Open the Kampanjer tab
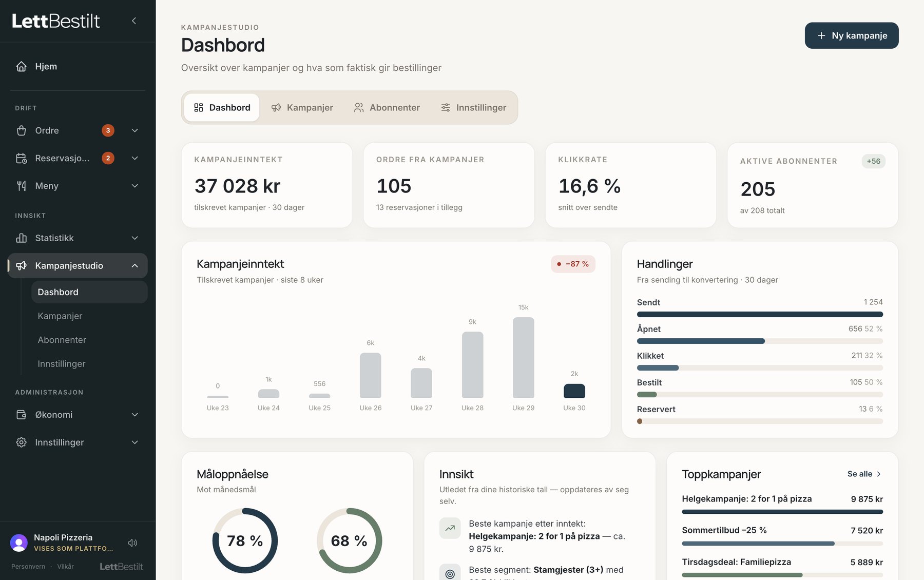The height and width of the screenshot is (580, 924). [x=302, y=107]
